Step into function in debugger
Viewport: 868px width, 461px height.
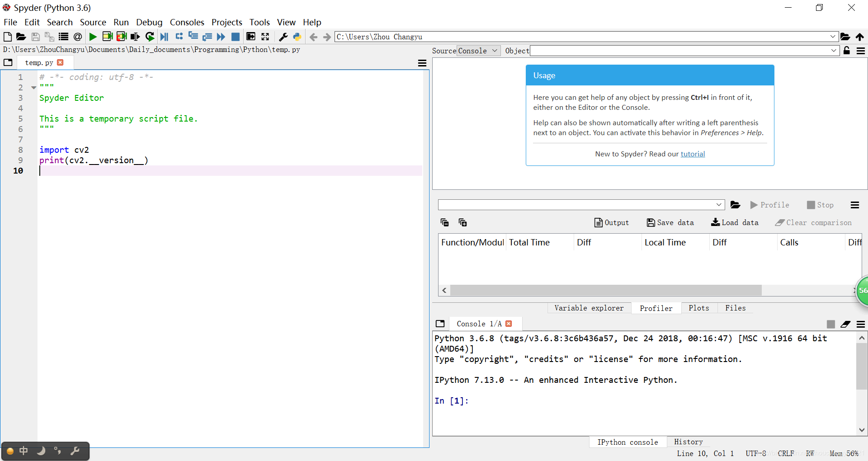click(x=193, y=36)
